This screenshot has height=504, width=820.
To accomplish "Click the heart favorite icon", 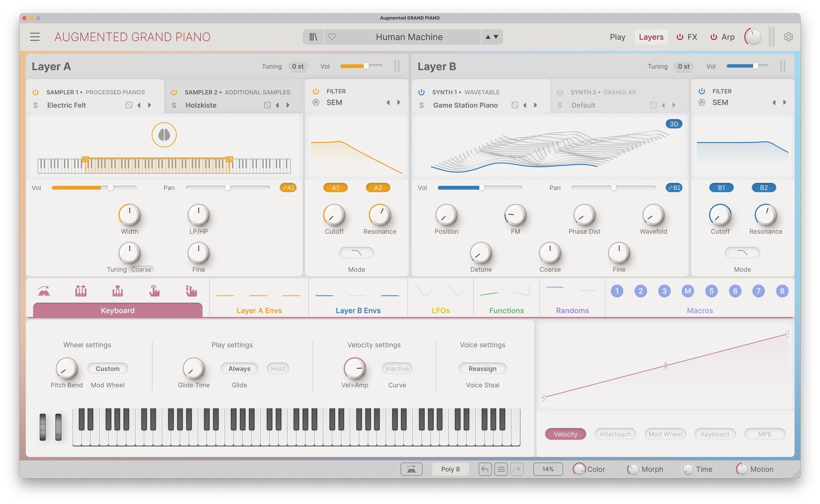I will click(332, 37).
